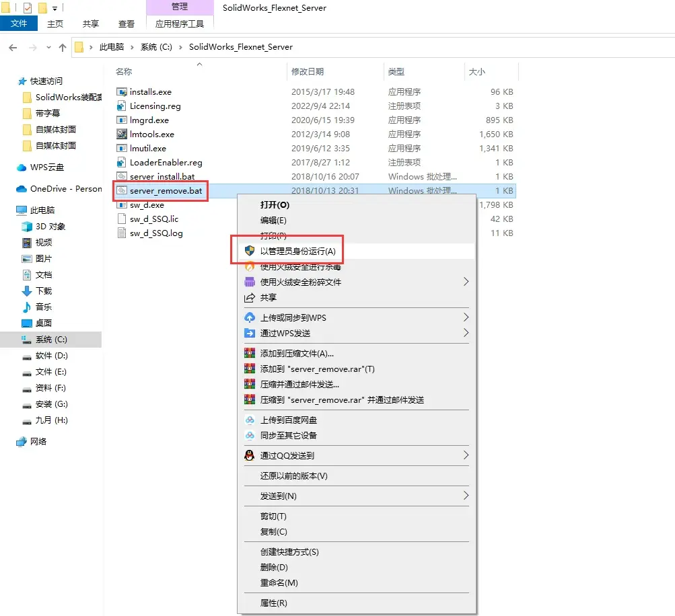Select 九月 (H:) drive in sidebar
The width and height of the screenshot is (675, 616).
click(x=52, y=420)
